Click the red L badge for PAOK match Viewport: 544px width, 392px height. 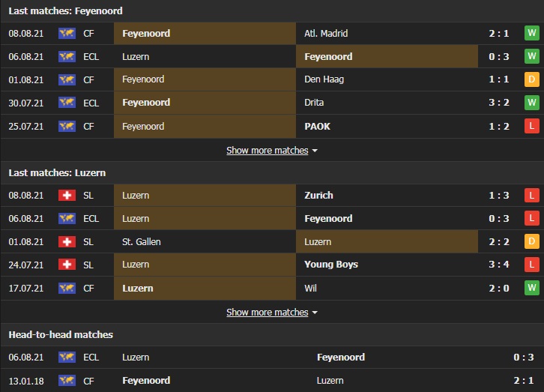click(x=532, y=126)
